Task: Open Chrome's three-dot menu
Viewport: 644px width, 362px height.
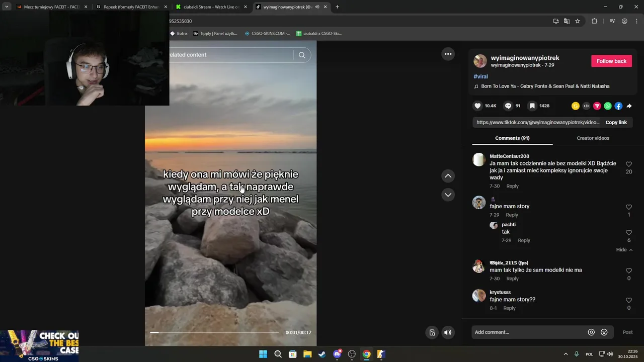Action: pyautogui.click(x=636, y=21)
